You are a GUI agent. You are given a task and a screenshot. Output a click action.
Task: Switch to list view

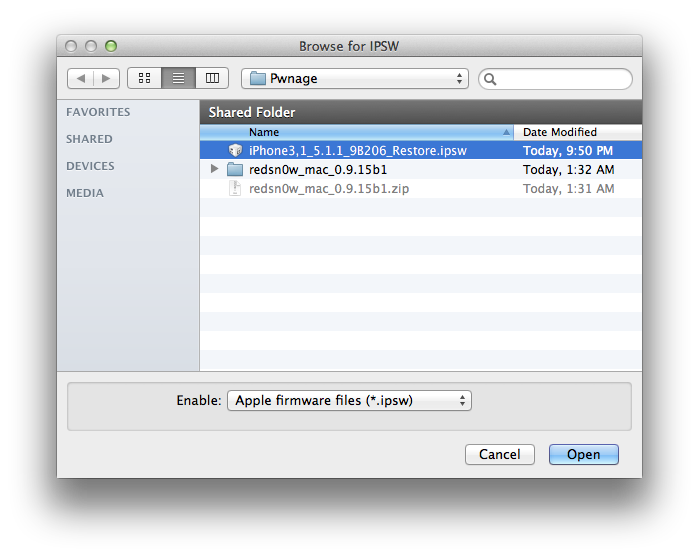tap(178, 78)
